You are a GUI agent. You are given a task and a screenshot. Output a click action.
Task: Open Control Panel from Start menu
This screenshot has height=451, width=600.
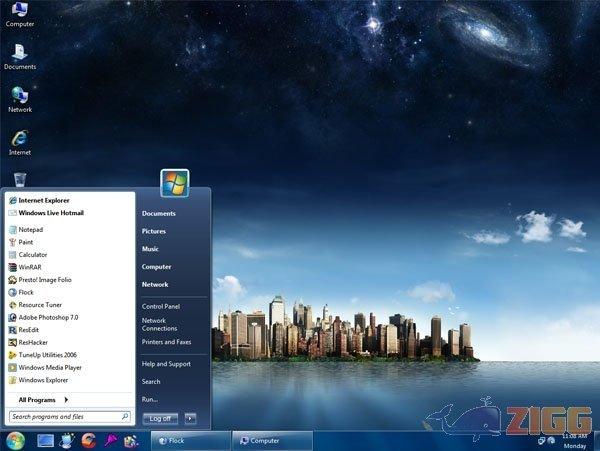pos(161,306)
